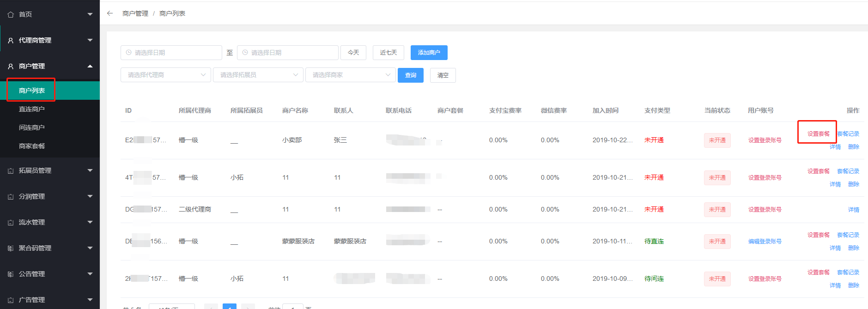Open the 请选择拓展员 dropdown
The height and width of the screenshot is (309, 868).
(x=258, y=75)
